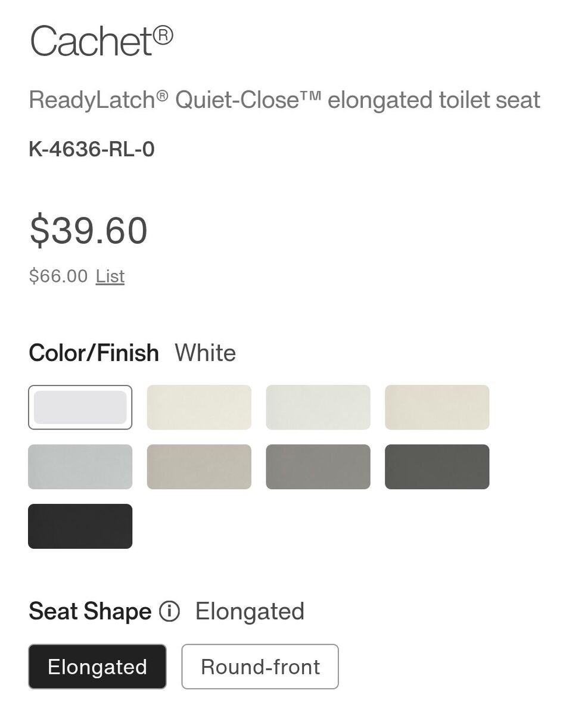Click the Color/Finish heading
588x715 pixels.
pyautogui.click(x=94, y=353)
